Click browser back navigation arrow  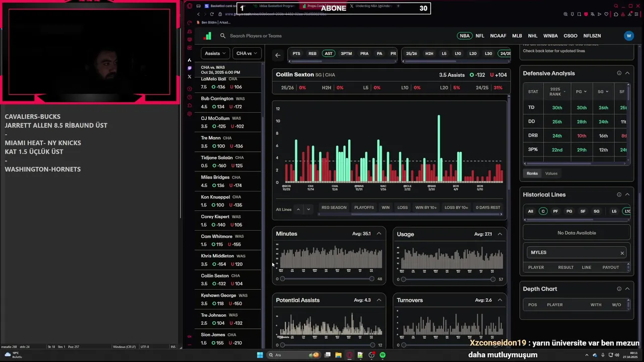pos(198,14)
